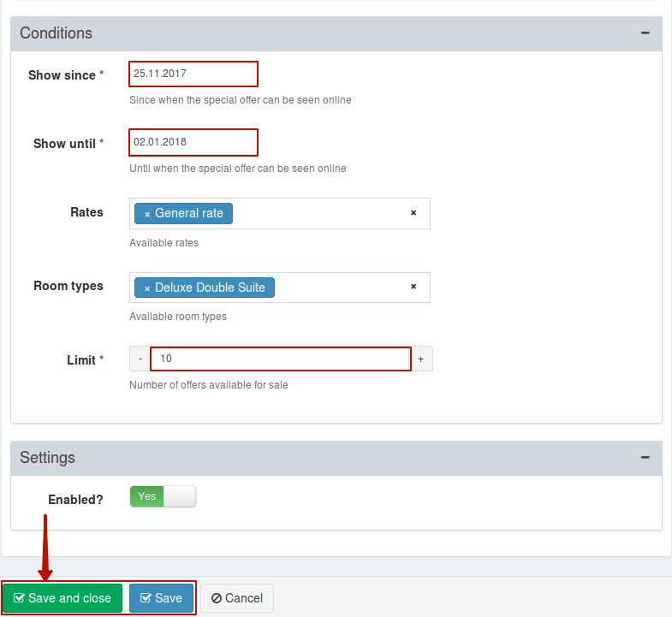Click into the Limit number field
672x617 pixels.
[x=281, y=359]
